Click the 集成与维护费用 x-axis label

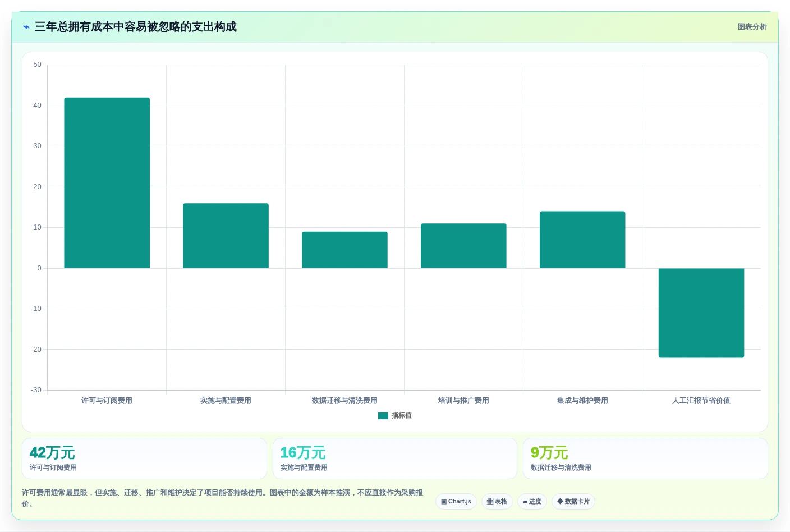tap(582, 401)
